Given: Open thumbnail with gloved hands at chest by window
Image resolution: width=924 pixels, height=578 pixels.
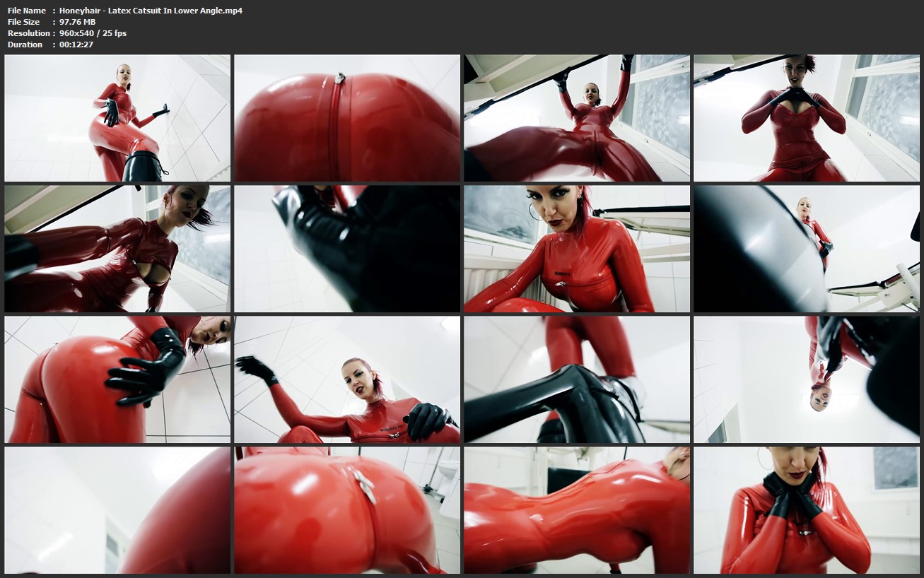Looking at the screenshot, I should (807, 118).
